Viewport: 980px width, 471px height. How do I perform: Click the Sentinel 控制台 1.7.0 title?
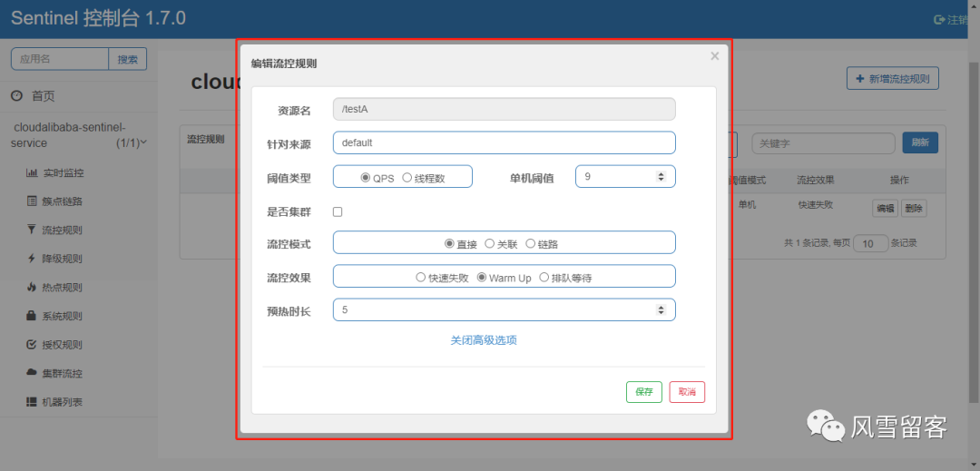pyautogui.click(x=98, y=19)
